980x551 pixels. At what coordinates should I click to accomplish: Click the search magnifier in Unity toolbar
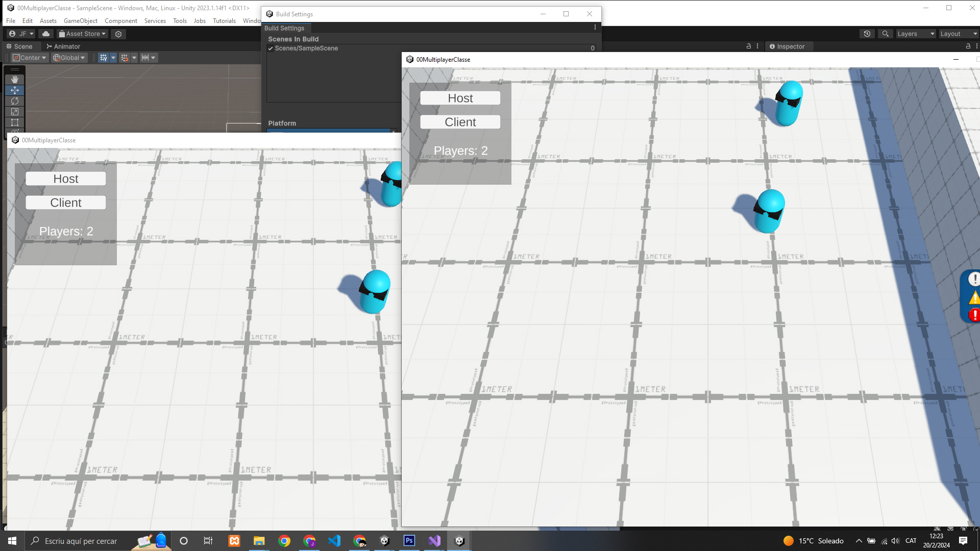tap(886, 34)
